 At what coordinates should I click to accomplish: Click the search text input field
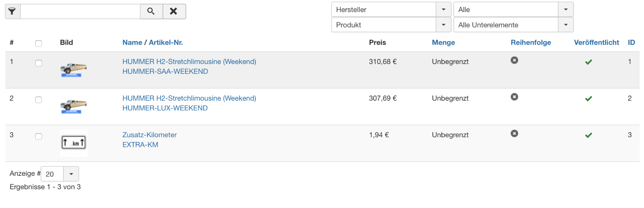coord(80,11)
